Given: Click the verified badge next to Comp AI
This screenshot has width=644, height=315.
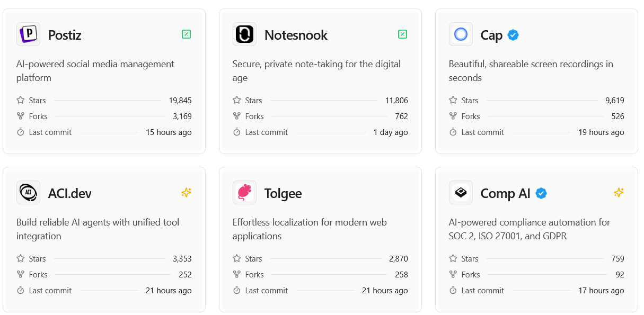Looking at the screenshot, I should point(541,193).
